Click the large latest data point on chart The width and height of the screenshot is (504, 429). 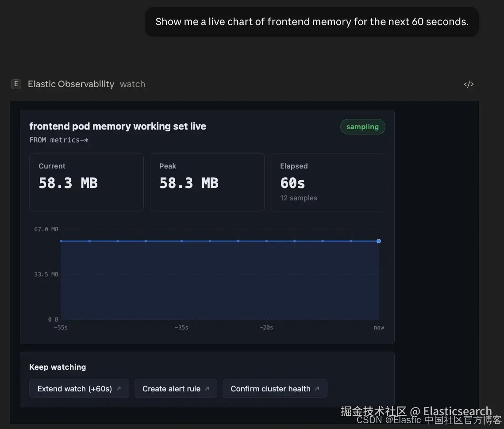(x=379, y=241)
